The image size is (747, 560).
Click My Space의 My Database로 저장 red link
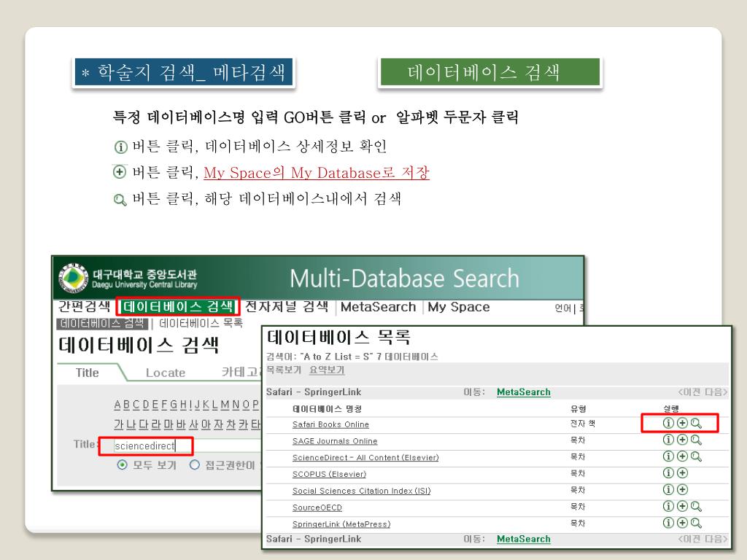pos(317,172)
